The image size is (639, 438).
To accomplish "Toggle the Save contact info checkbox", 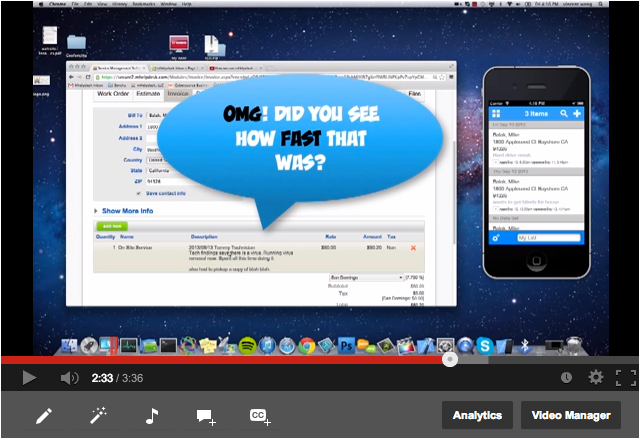I will click(x=139, y=193).
